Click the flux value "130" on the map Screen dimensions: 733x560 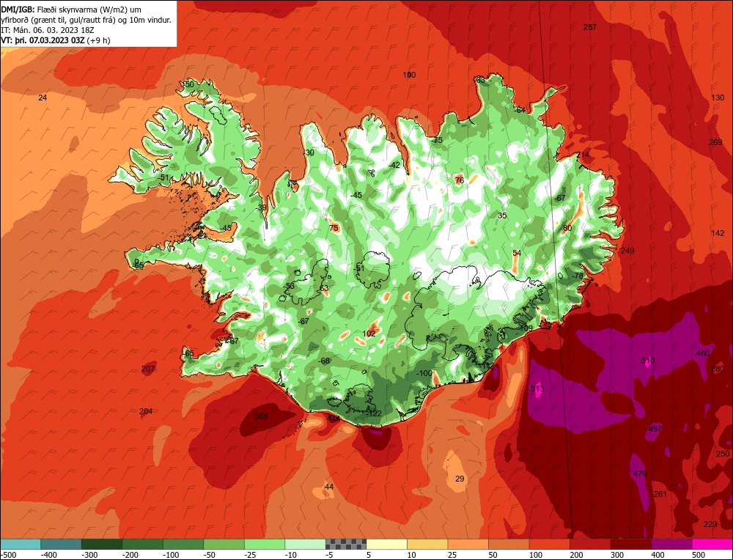(x=718, y=97)
